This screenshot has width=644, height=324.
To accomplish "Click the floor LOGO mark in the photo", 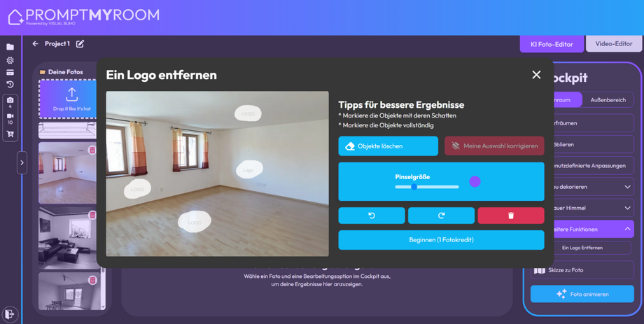I will (195, 222).
